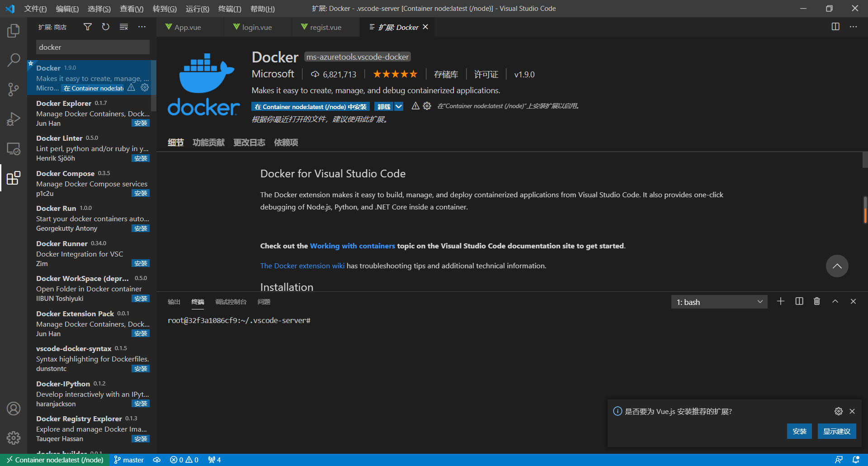Select the 更改日志 extension tab
This screenshot has height=466, width=868.
pos(249,143)
